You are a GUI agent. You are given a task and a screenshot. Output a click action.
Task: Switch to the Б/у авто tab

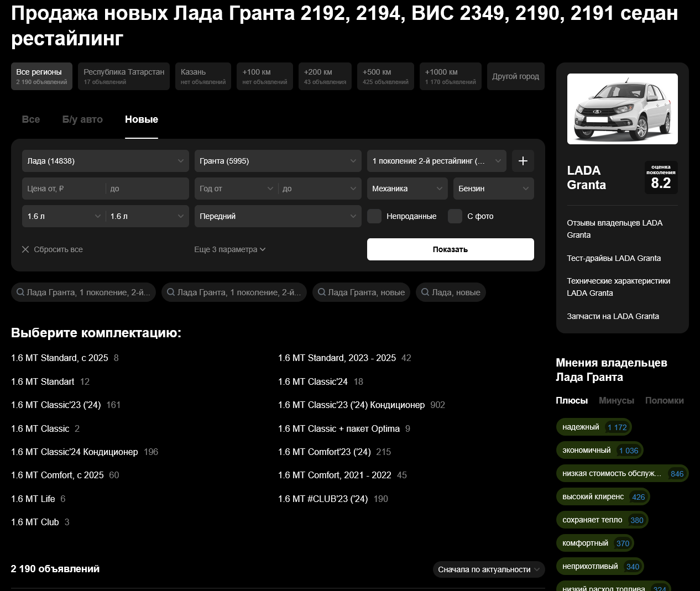click(x=82, y=119)
